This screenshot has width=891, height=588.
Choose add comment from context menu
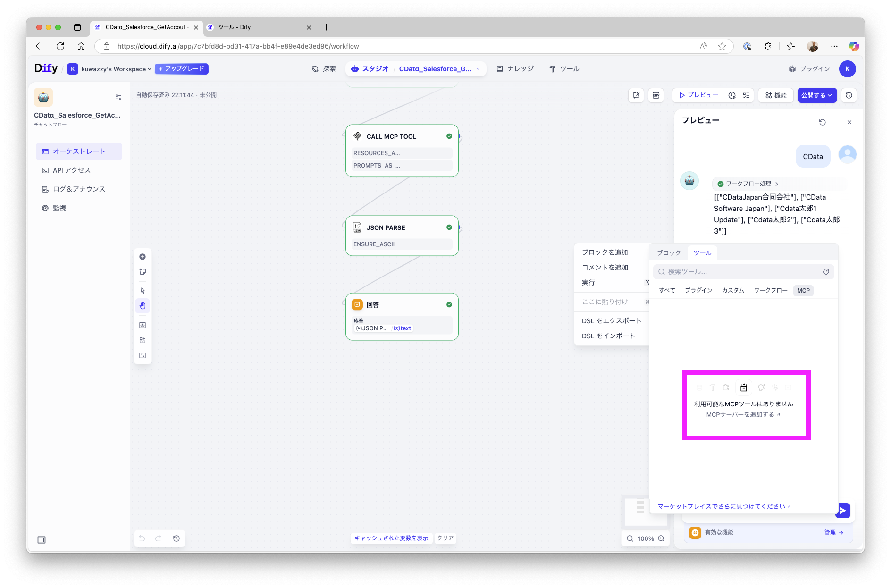[x=605, y=268]
